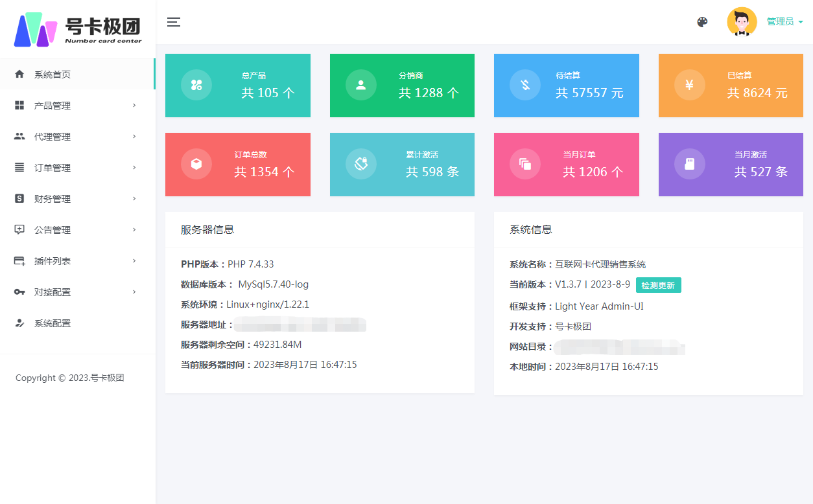Click the 共 105 个 total products value
This screenshot has width=813, height=504.
268,93
